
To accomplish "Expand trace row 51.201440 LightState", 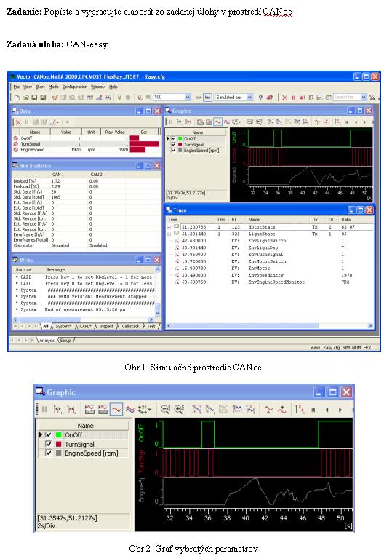I will (169, 234).
